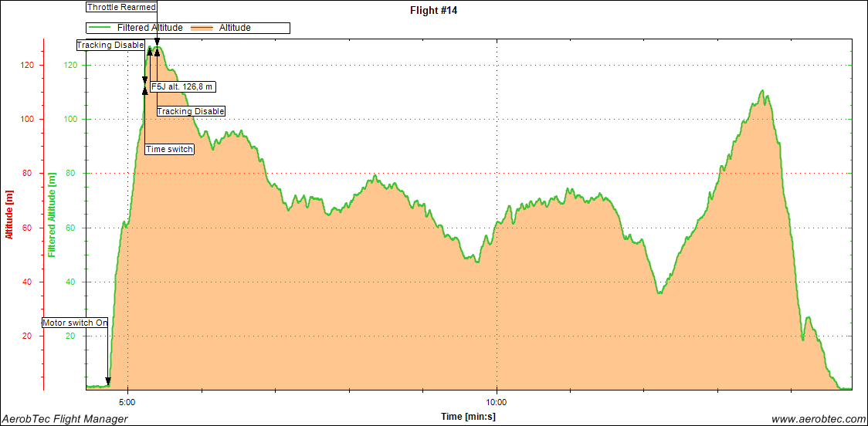Click the Throttle Rearmed annotation label
Screen dimensions: 868x426
tap(122, 7)
